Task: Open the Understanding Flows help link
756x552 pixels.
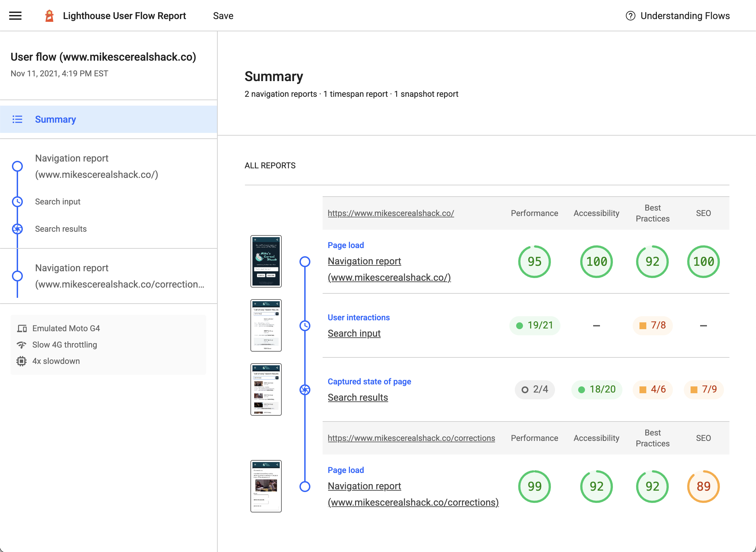Action: [678, 16]
